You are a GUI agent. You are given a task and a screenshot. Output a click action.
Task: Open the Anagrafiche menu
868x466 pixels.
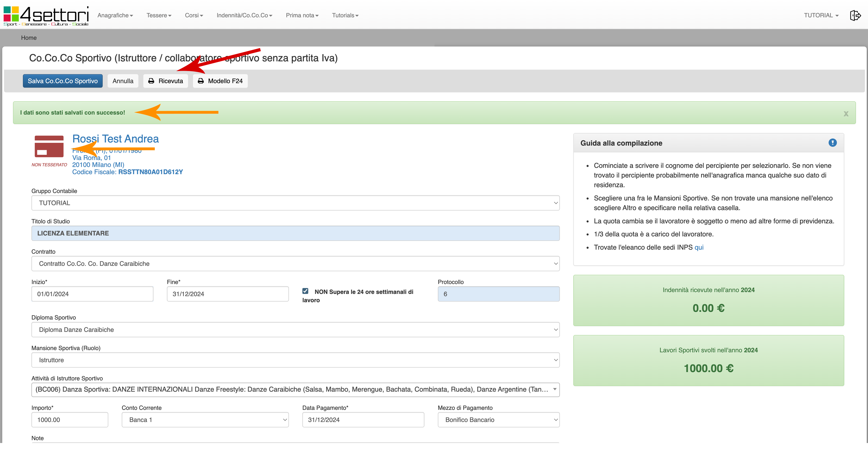115,16
